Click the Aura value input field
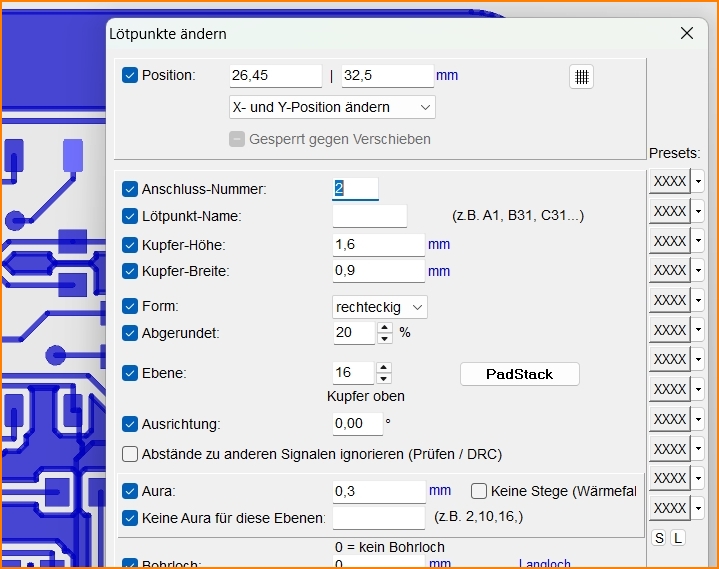719x569 pixels. pyautogui.click(x=378, y=491)
